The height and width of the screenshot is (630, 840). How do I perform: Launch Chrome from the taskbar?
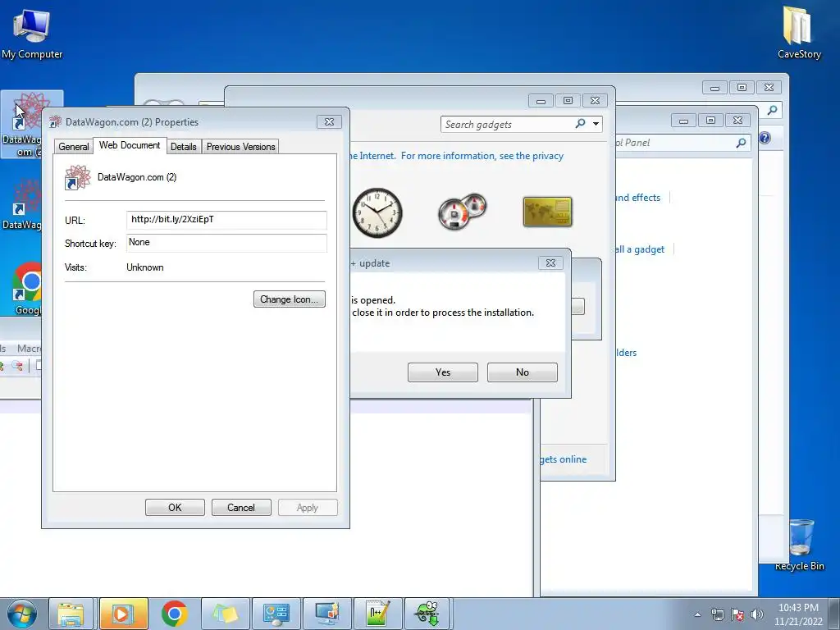(174, 614)
